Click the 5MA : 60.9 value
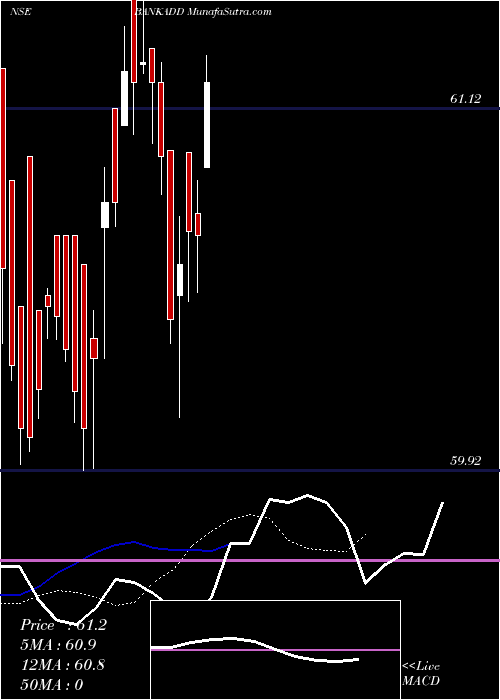This screenshot has width=500, height=700. coord(58,645)
